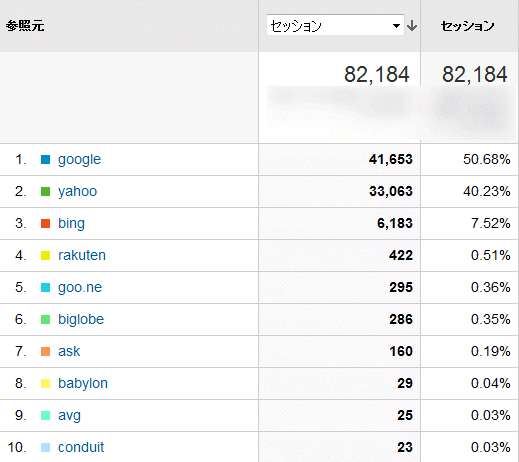Open the google source link

pyautogui.click(x=79, y=160)
